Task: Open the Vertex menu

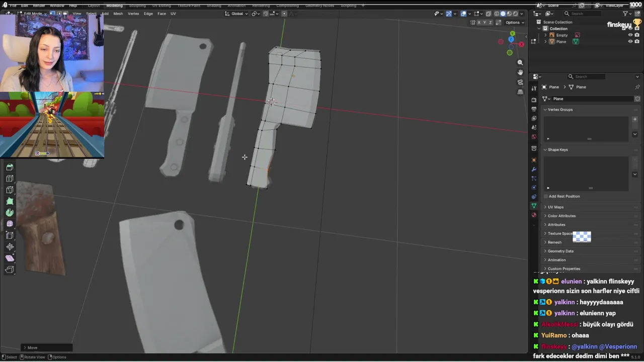Action: click(x=133, y=14)
